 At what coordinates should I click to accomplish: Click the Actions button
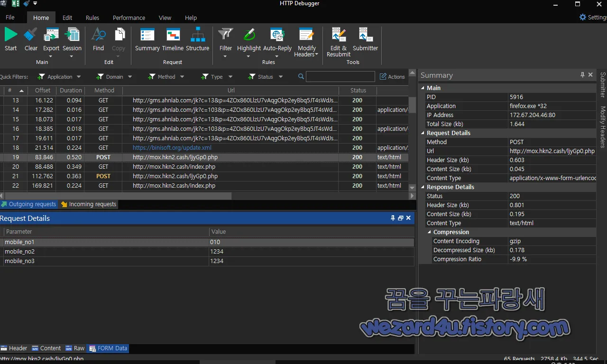pos(392,77)
